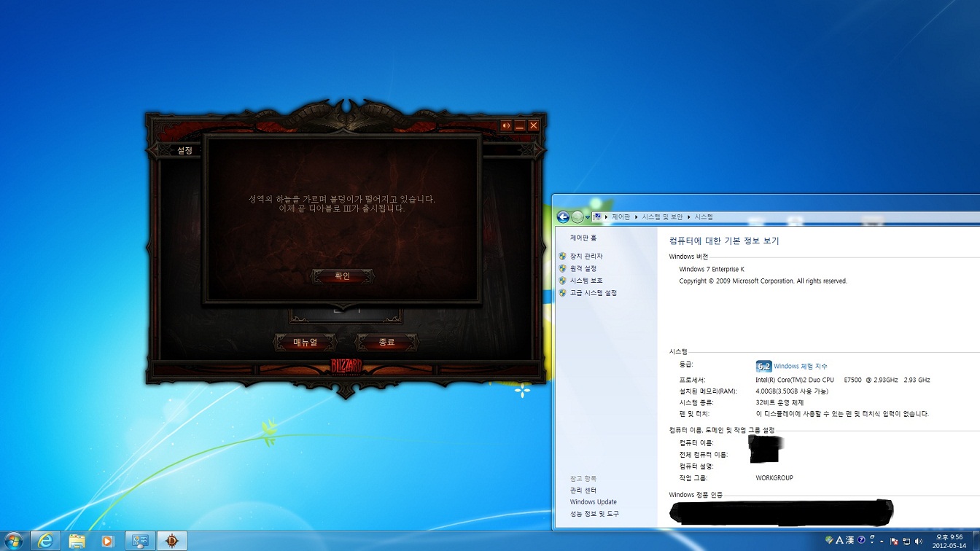Open Windows Media Player from the taskbar
This screenshot has height=551, width=980.
click(108, 541)
